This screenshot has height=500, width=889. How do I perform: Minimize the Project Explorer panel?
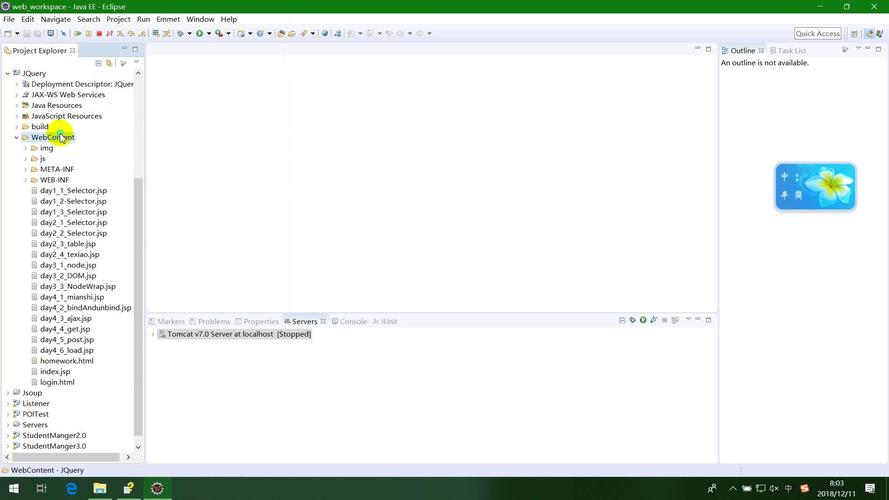[x=124, y=49]
